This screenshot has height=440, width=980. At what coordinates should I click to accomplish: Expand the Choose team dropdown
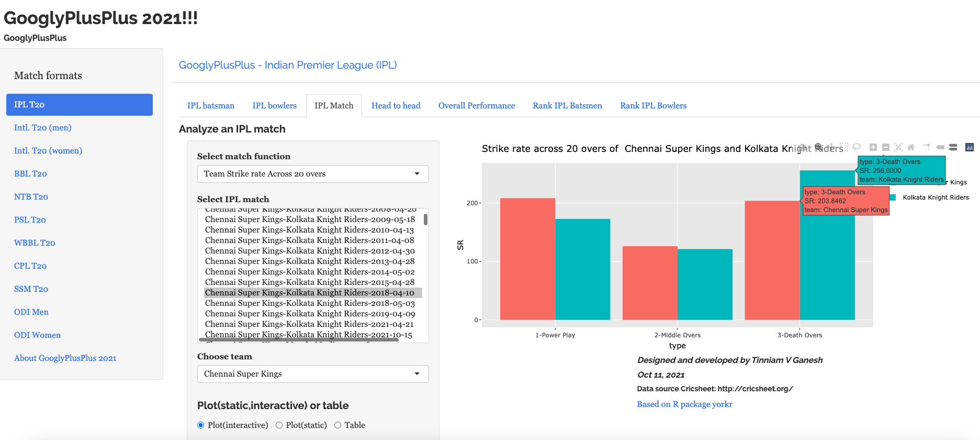tap(312, 374)
